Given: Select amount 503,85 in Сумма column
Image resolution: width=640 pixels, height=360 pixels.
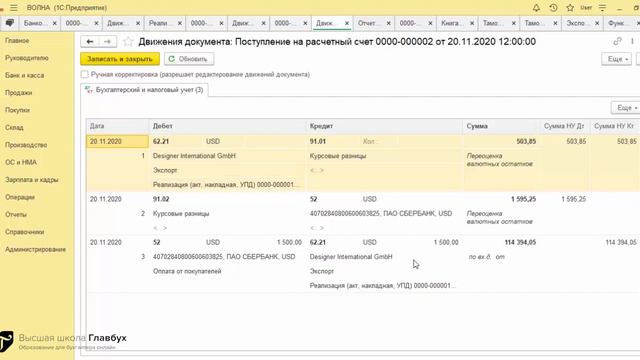Looking at the screenshot, I should pos(526,142).
